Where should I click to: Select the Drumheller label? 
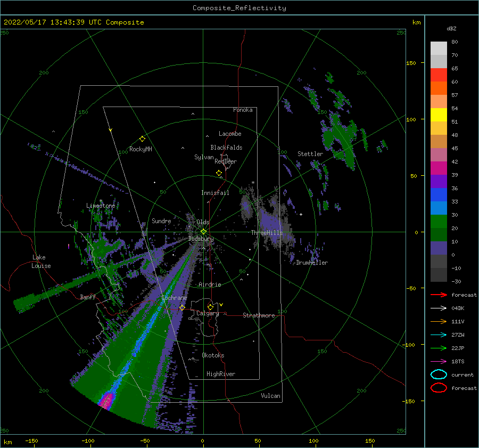(x=312, y=263)
